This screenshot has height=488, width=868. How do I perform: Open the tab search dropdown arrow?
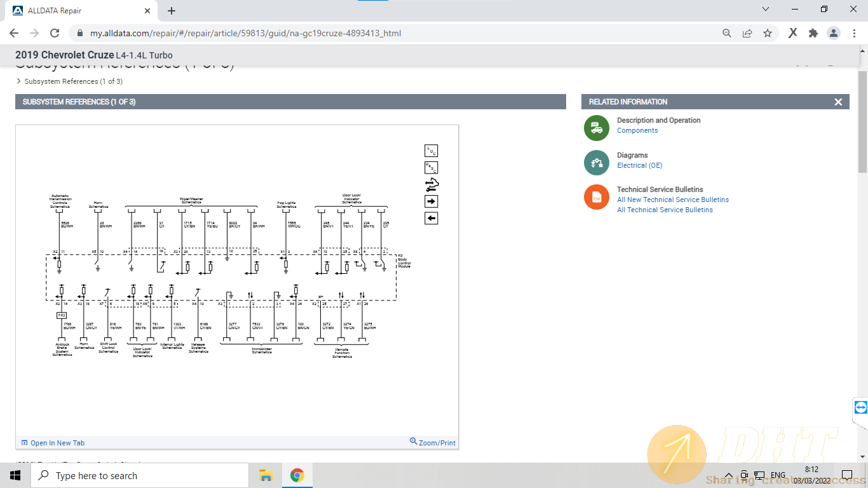[x=766, y=9]
